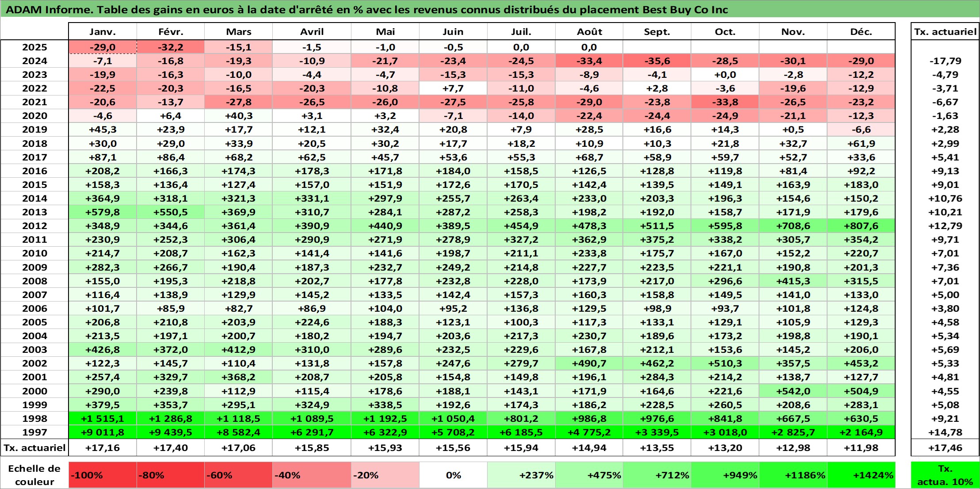Select cell -33,8 for October 2021
This screenshot has width=980, height=489.
pos(725,102)
